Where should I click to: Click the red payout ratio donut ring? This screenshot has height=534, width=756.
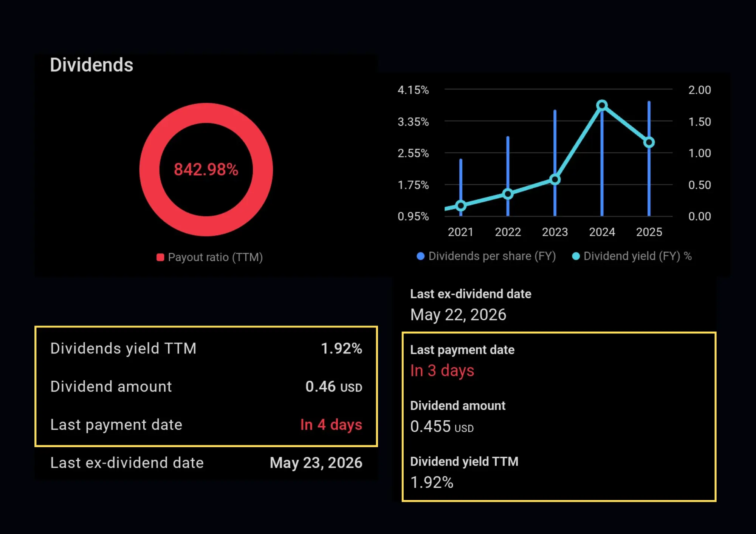[206, 113]
